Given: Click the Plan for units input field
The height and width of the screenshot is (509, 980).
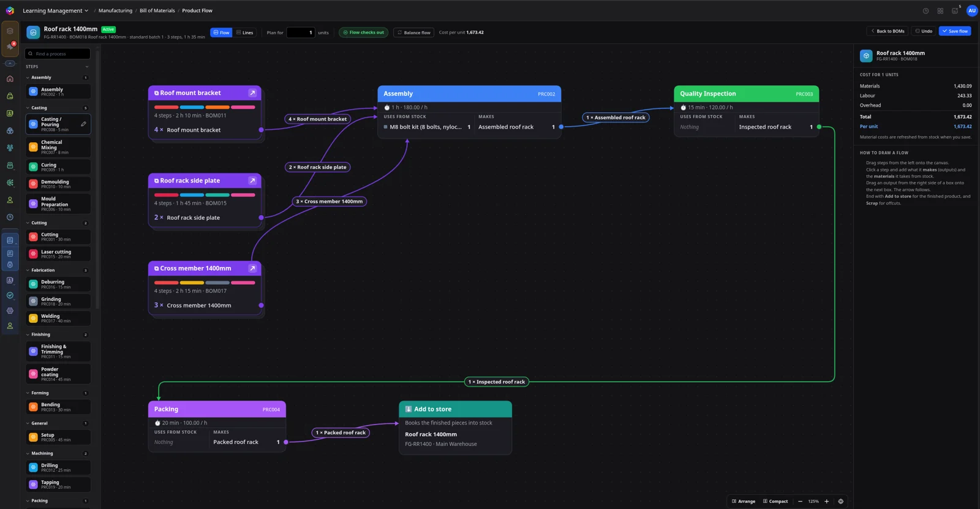Looking at the screenshot, I should [301, 32].
